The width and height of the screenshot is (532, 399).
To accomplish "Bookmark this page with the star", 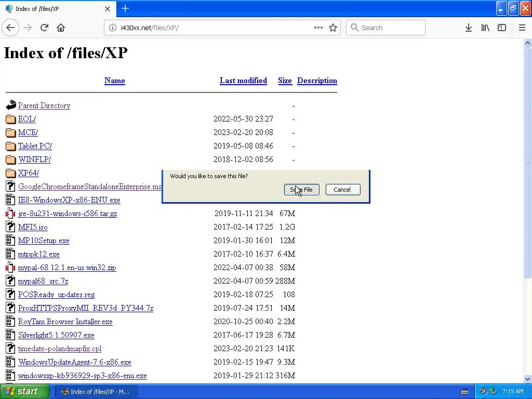I will pos(333,28).
